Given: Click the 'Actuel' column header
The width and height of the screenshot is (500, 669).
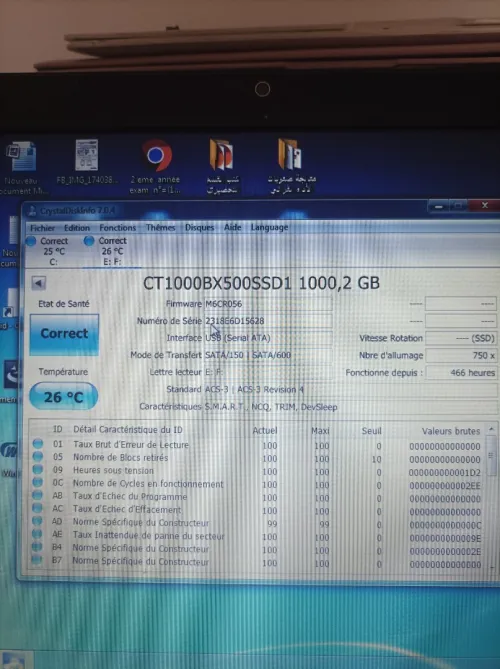Looking at the screenshot, I should pyautogui.click(x=265, y=430).
